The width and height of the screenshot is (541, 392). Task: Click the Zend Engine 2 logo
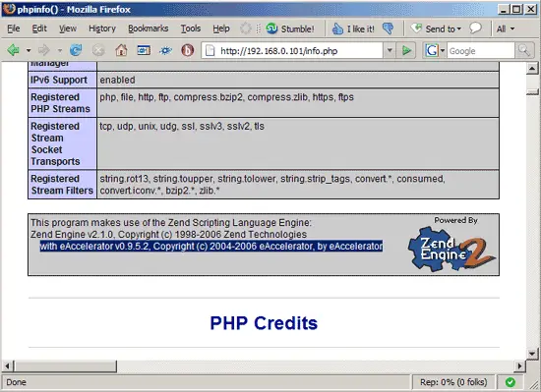click(x=451, y=249)
